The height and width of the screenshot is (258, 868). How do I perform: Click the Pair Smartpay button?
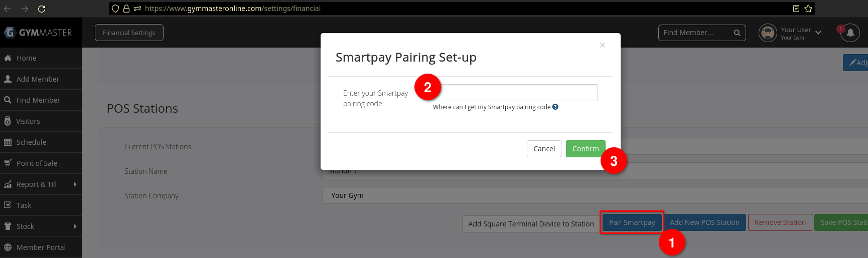632,222
